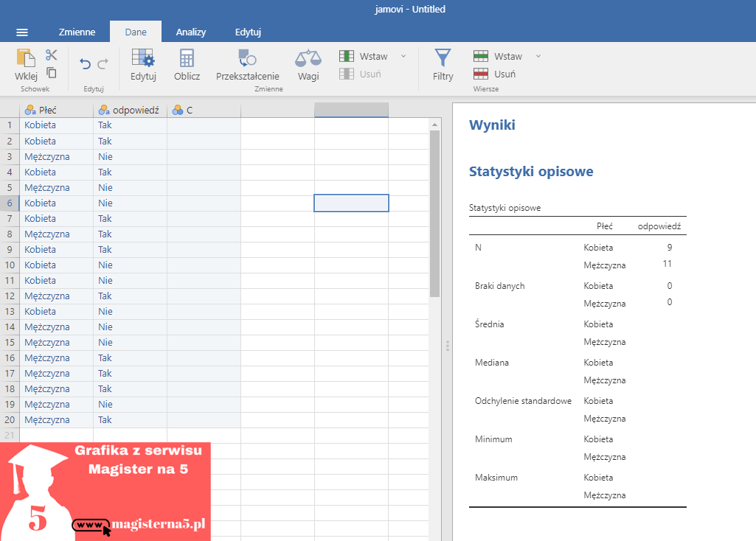
Task: Open Przekształcenie transform tool
Action: point(247,63)
